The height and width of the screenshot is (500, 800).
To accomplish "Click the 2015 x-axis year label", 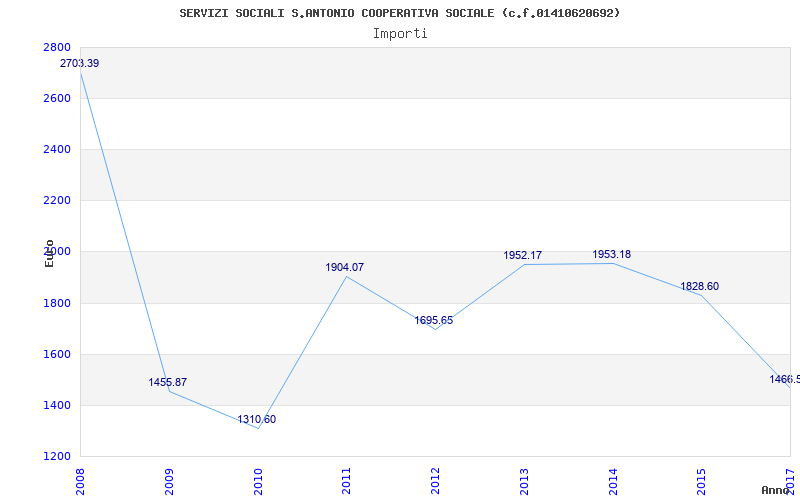I will click(701, 480).
